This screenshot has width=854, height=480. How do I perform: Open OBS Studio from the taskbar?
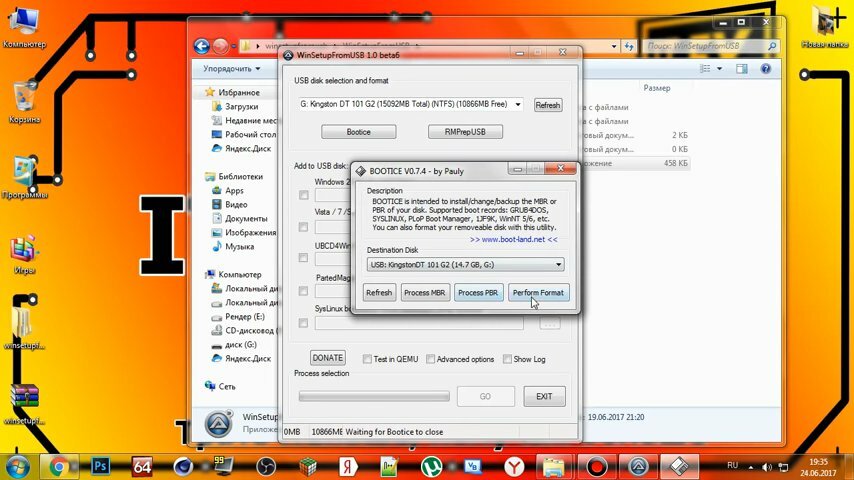(x=266, y=467)
